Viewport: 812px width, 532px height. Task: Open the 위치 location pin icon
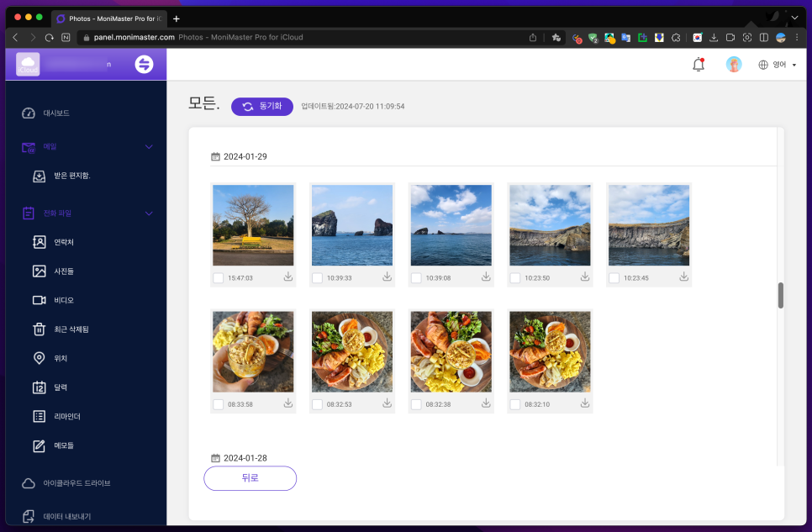[40, 358]
